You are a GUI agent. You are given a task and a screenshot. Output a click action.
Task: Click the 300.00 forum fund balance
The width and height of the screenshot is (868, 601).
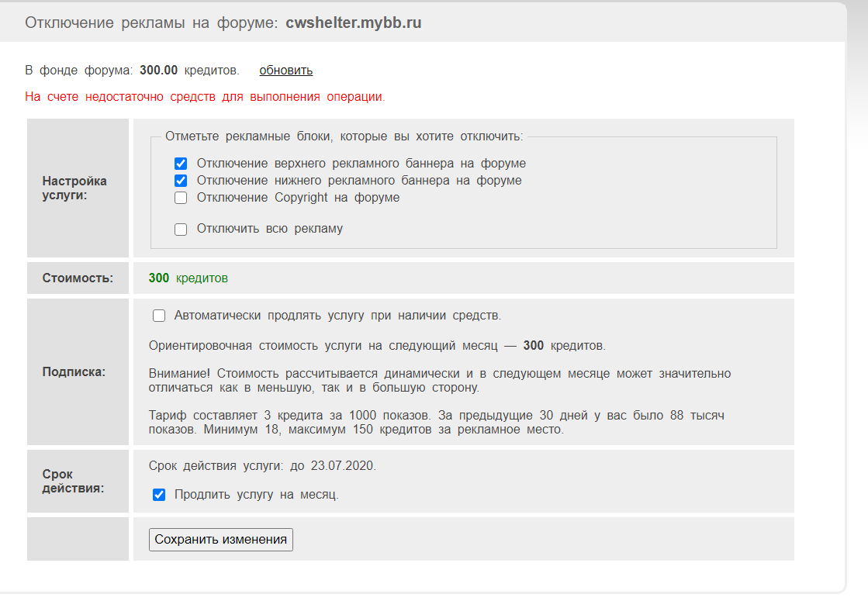158,71
